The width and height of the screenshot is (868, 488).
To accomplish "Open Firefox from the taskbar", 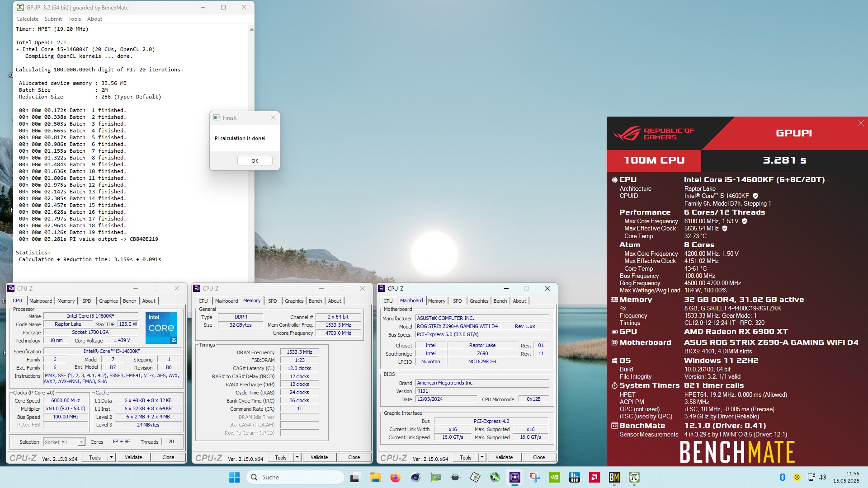I will point(395,477).
